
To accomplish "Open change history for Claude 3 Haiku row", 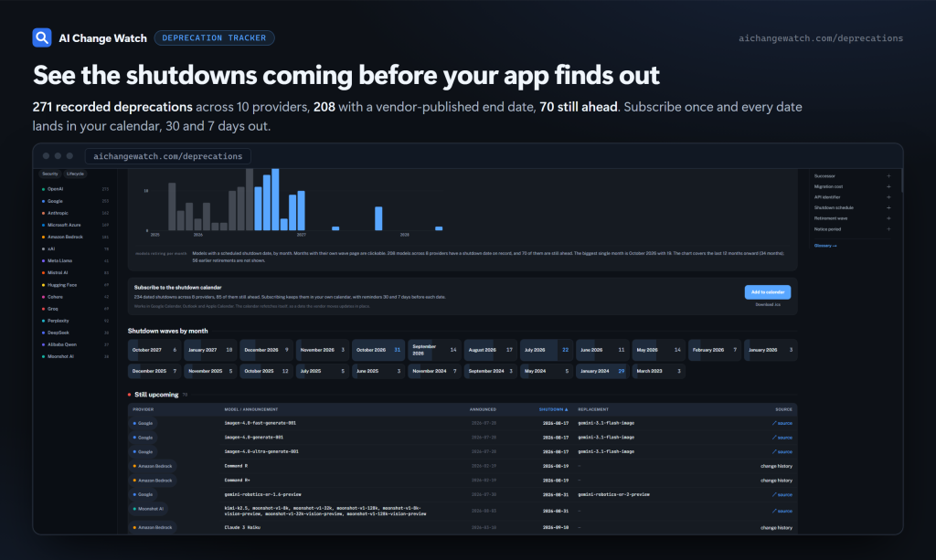I will [777, 528].
